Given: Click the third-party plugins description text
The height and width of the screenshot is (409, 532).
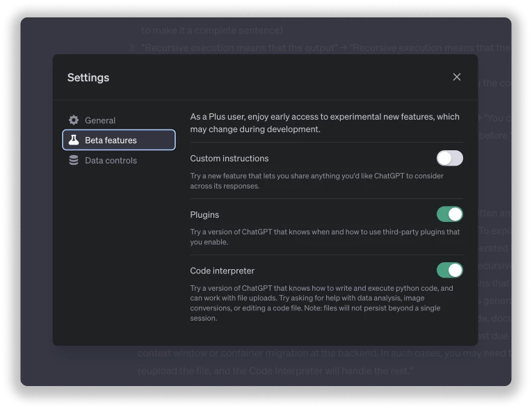Looking at the screenshot, I should [x=325, y=237].
